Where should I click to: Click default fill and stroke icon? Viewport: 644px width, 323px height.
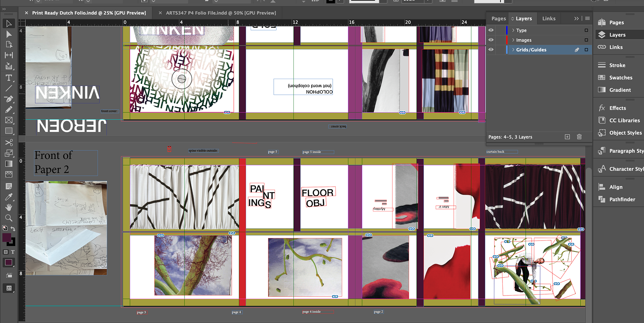click(5, 228)
